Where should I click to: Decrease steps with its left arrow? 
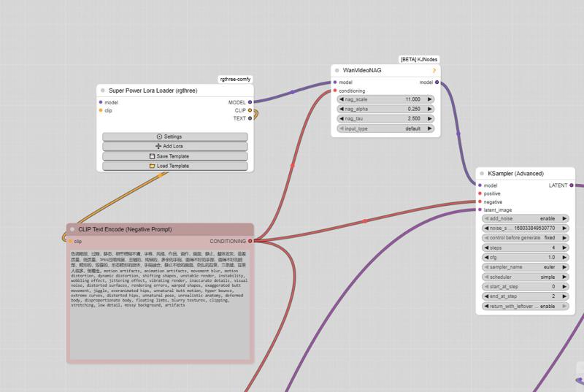pyautogui.click(x=486, y=247)
